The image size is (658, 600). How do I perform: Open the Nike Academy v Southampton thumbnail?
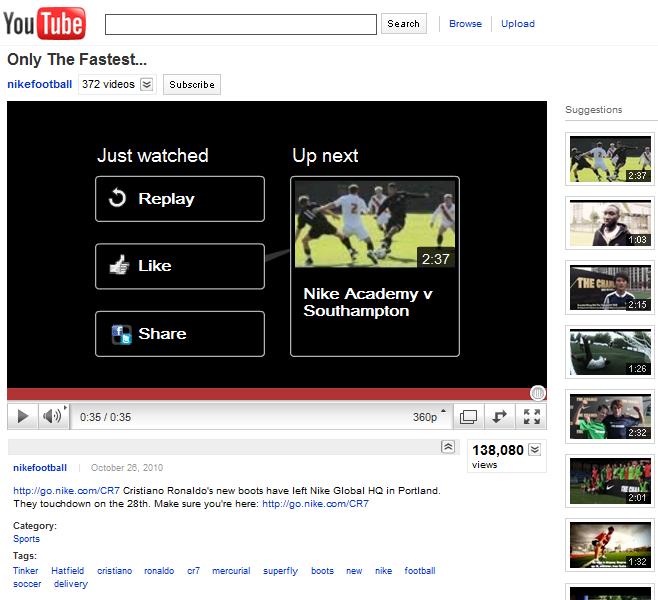pos(375,225)
